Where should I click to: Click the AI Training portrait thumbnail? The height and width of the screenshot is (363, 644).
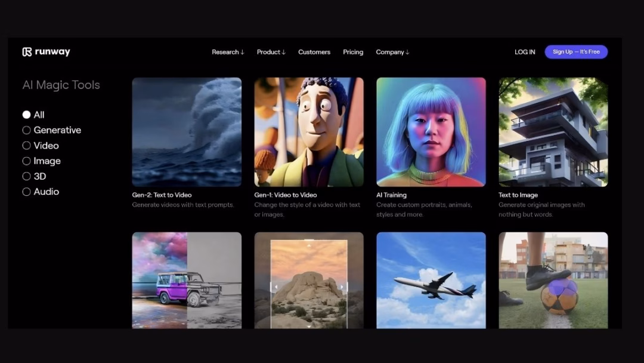point(431,132)
